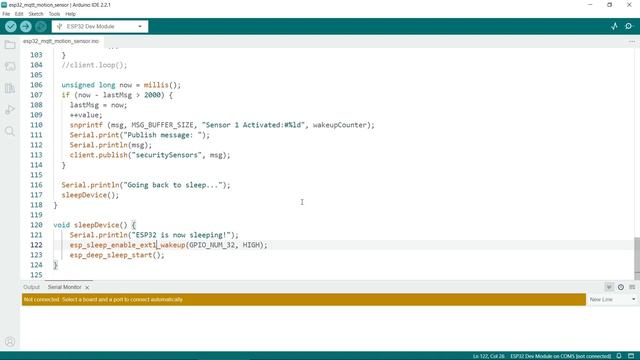Click wakeupCounter on line 110

pos(340,125)
